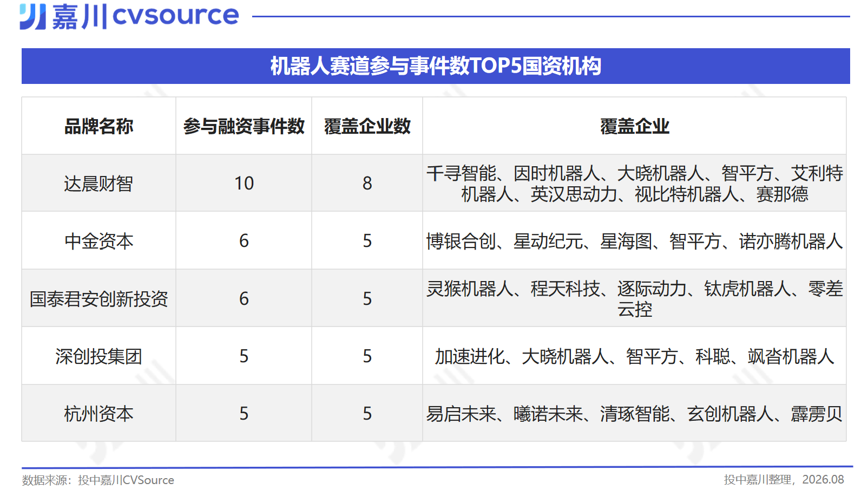Click the company name 程天科技
This screenshot has width=868, height=496.
565,289
